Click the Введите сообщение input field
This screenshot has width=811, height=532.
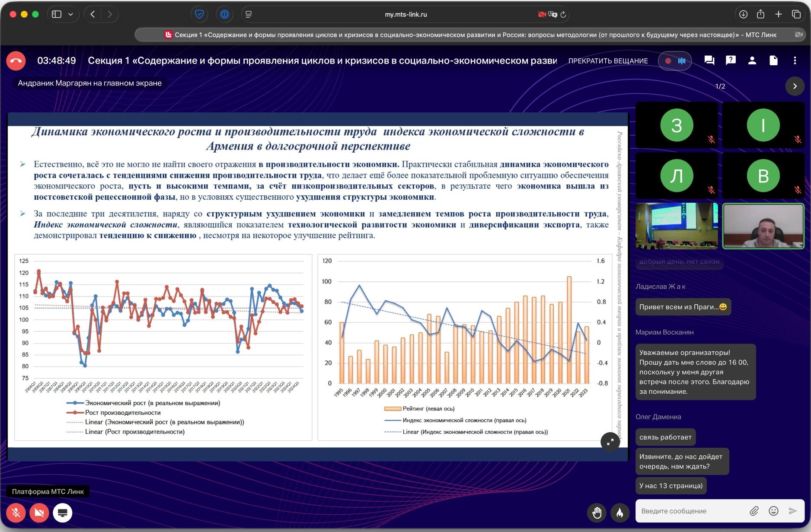[692, 511]
